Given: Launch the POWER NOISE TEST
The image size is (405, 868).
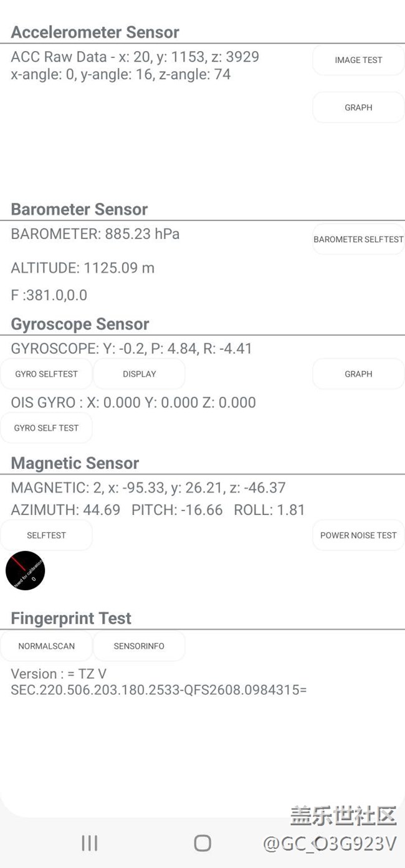Looking at the screenshot, I should point(358,535).
